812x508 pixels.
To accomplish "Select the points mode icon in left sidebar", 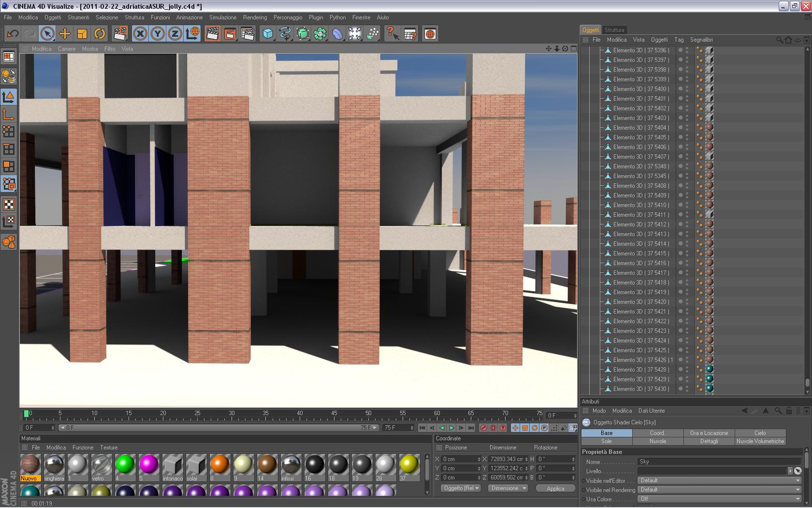I will pos(9,132).
